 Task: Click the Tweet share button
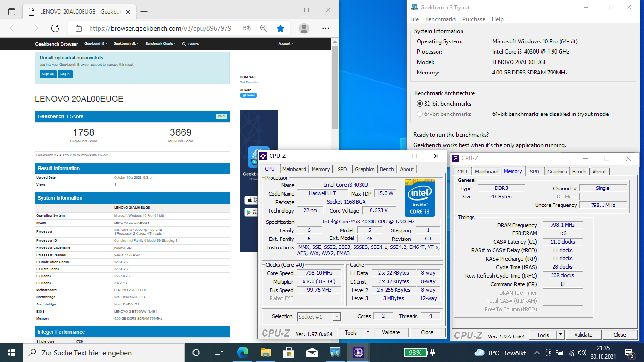248,95
